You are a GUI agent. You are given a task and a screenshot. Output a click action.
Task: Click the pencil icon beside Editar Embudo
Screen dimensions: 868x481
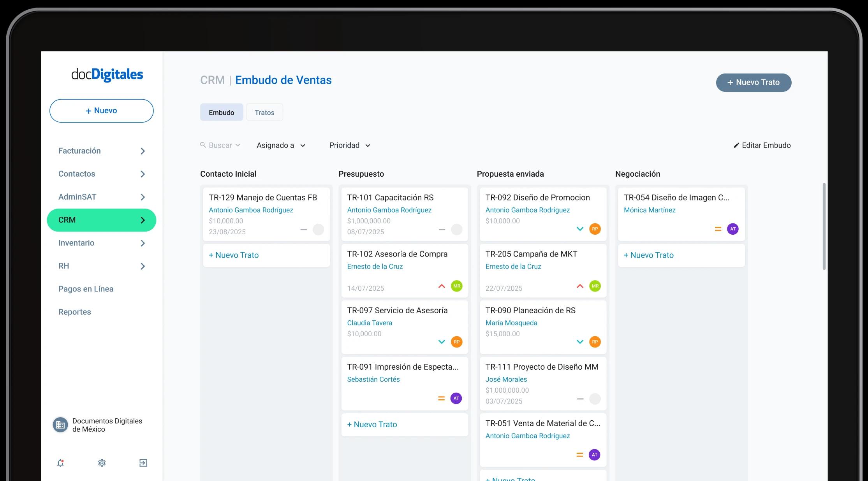(x=736, y=145)
